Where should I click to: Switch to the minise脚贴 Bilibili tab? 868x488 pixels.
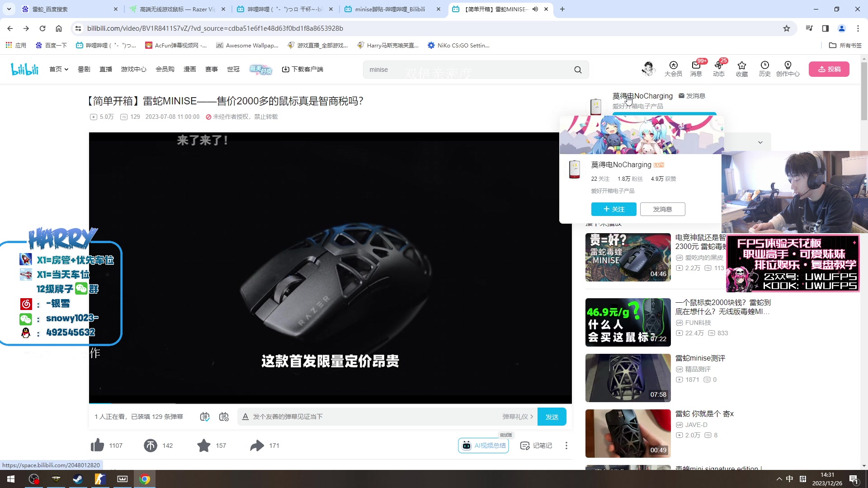tap(393, 9)
